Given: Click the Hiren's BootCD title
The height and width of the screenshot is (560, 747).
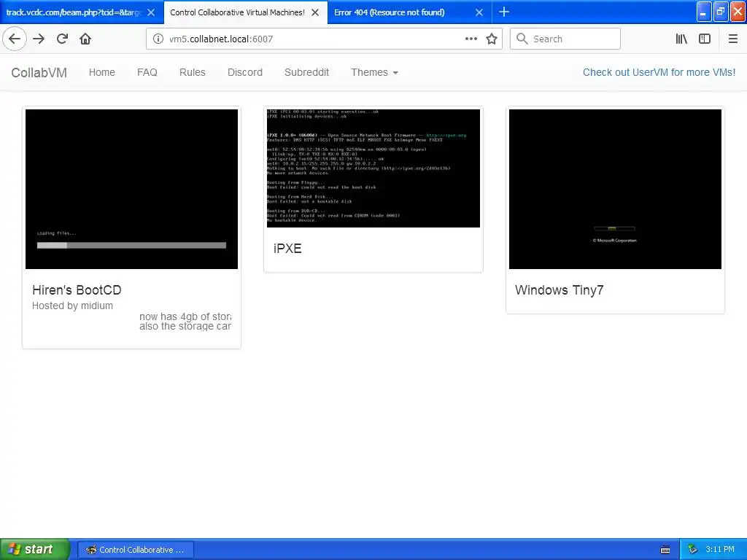Looking at the screenshot, I should [x=77, y=290].
